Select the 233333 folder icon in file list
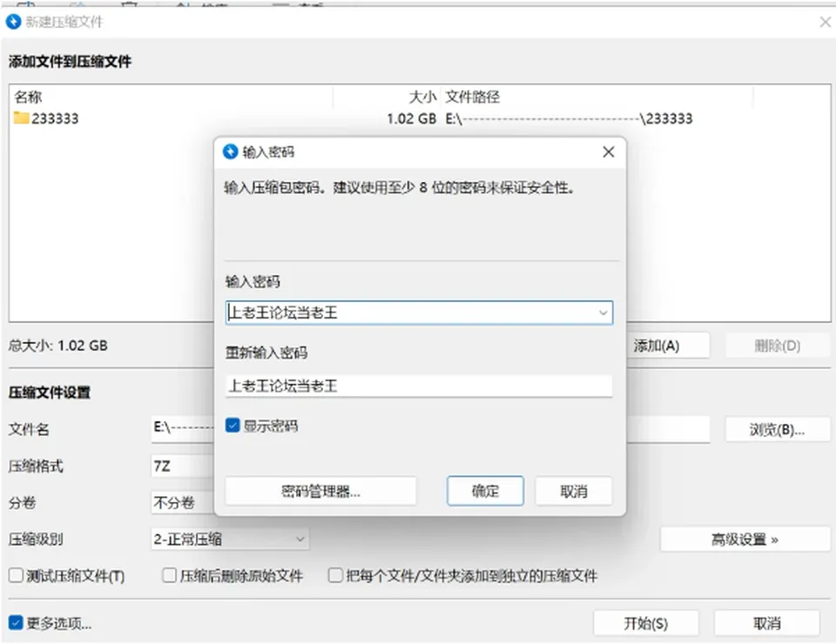Viewport: 836px width, 644px height. [21, 117]
